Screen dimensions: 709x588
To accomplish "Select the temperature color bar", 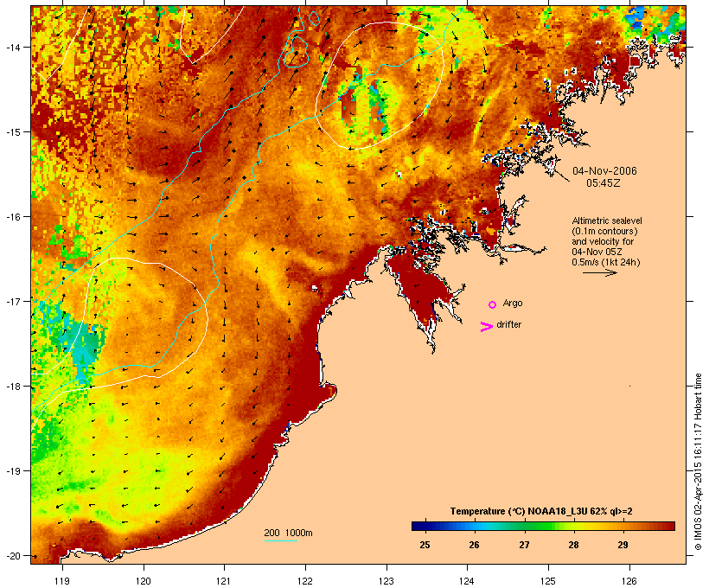I will tap(543, 526).
